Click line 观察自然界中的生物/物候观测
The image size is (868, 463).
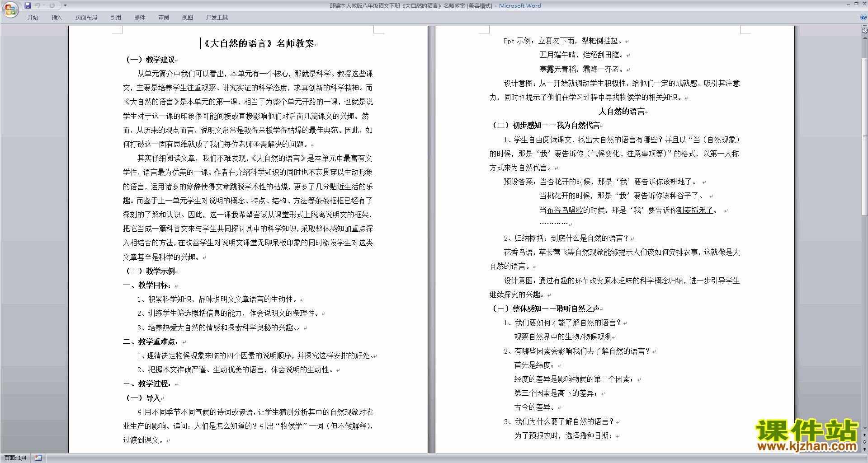563,337
